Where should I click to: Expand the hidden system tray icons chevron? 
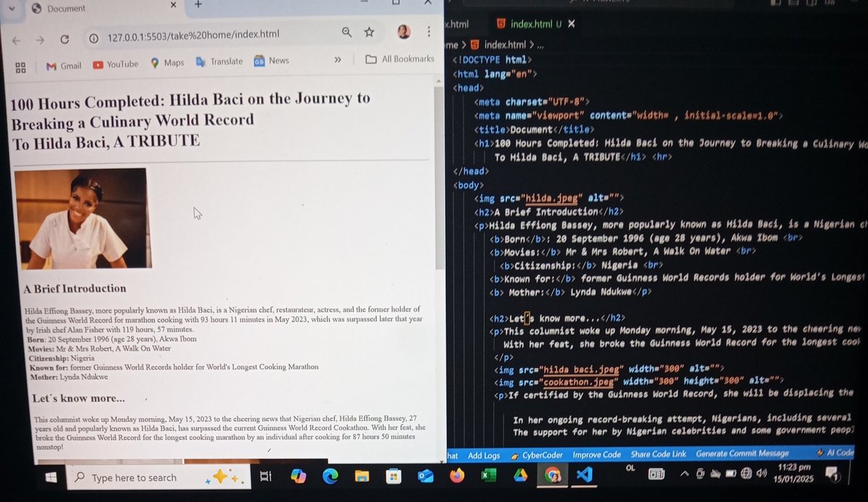(684, 474)
